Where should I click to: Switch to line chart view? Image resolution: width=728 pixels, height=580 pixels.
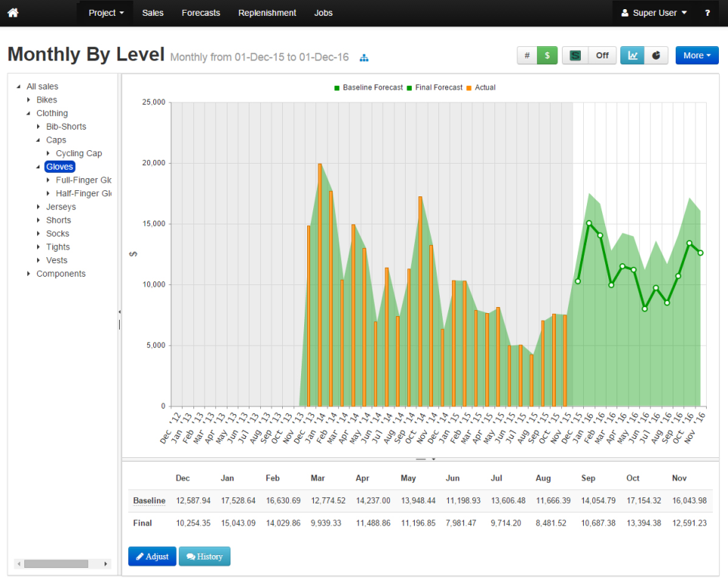632,55
